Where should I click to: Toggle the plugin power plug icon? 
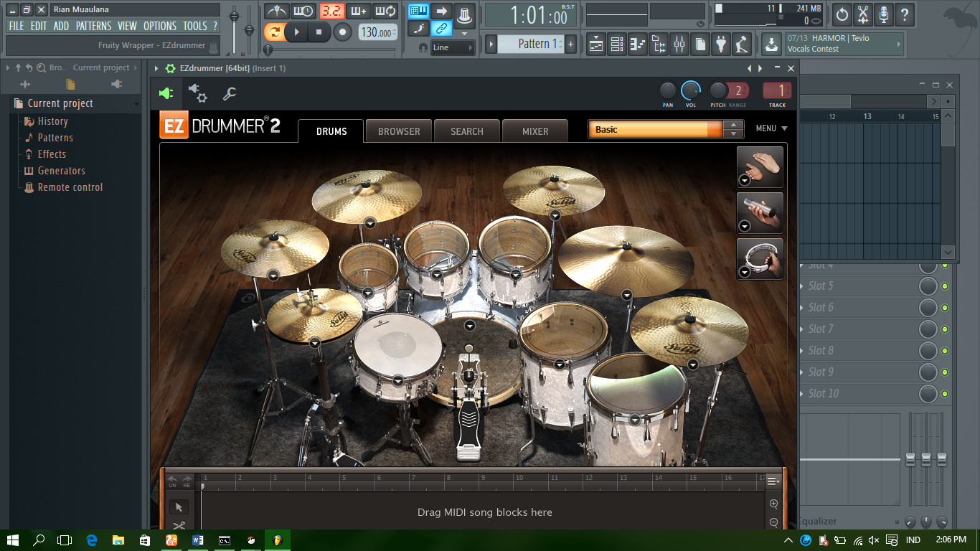166,93
